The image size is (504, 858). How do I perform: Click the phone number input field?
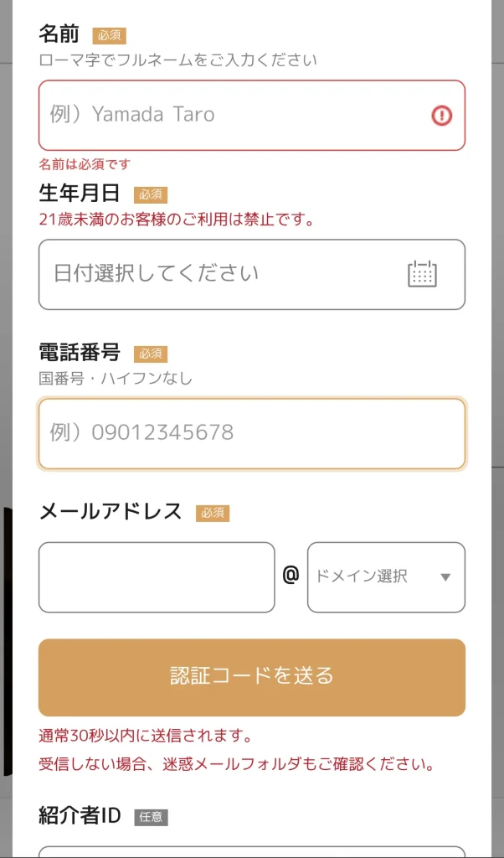tap(251, 433)
